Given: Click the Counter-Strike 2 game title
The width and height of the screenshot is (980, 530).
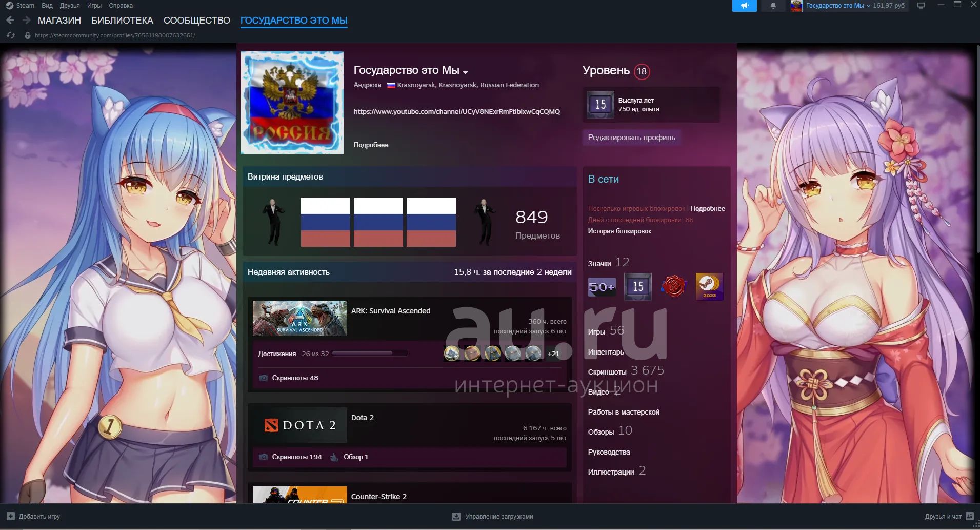Looking at the screenshot, I should [x=379, y=497].
